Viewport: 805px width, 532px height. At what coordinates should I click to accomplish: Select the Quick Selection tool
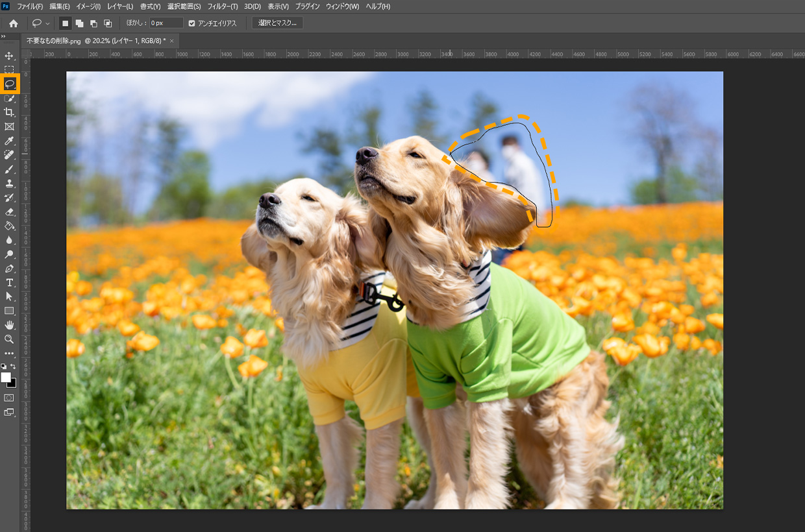[x=9, y=98]
